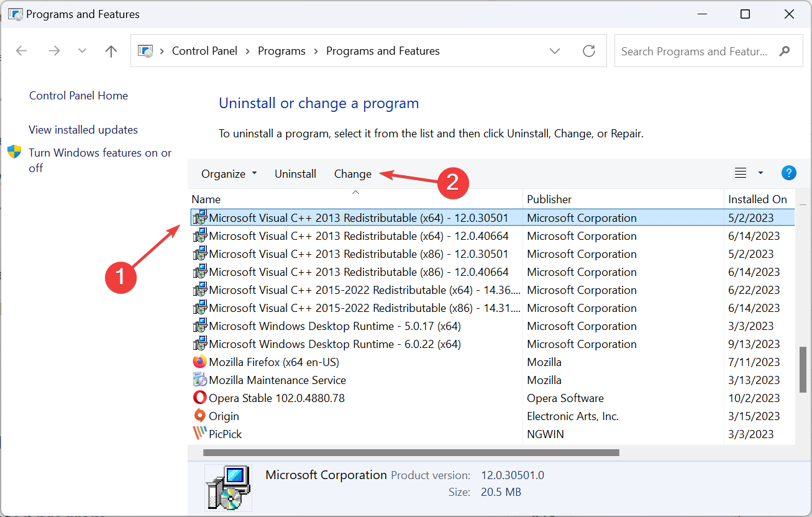Click the 10/2/2023 install date

(x=754, y=398)
